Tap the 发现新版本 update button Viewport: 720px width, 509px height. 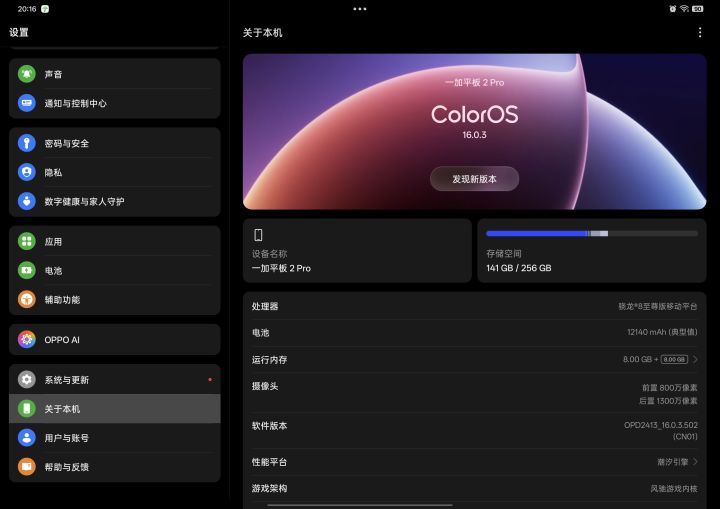coord(474,179)
